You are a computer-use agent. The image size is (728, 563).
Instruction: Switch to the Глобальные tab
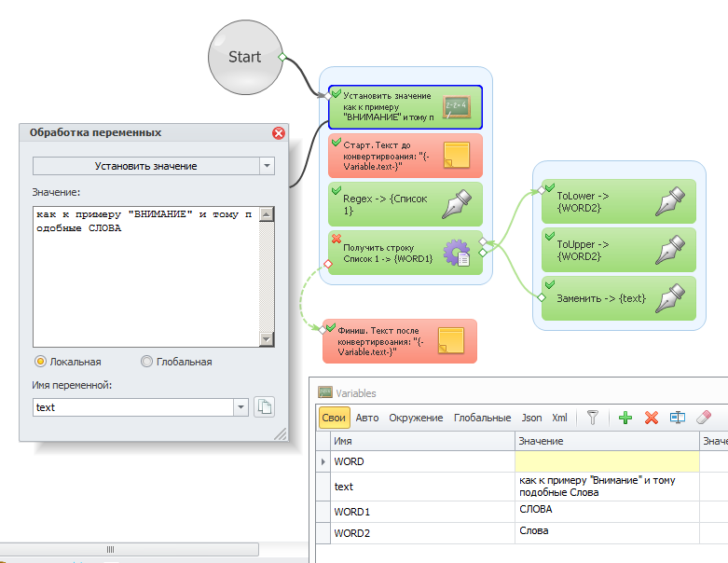coord(483,418)
